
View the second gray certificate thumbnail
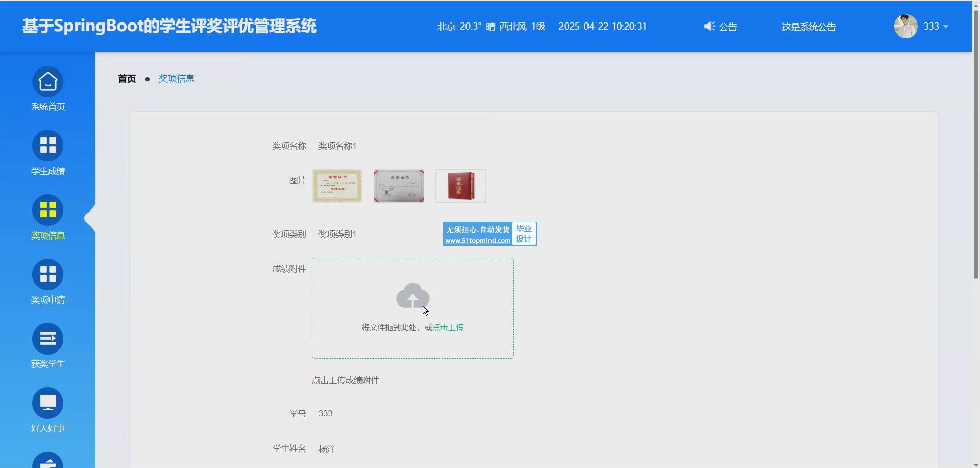coord(399,186)
